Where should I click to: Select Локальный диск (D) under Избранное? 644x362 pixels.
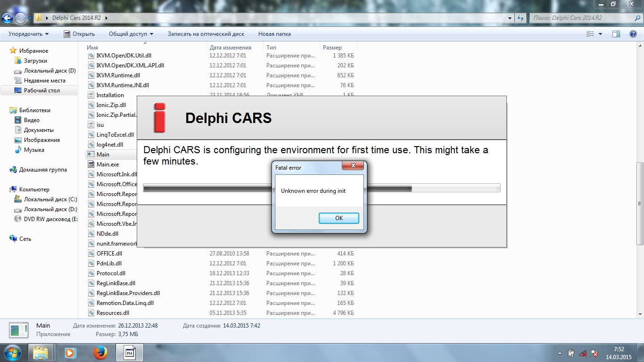click(50, 71)
